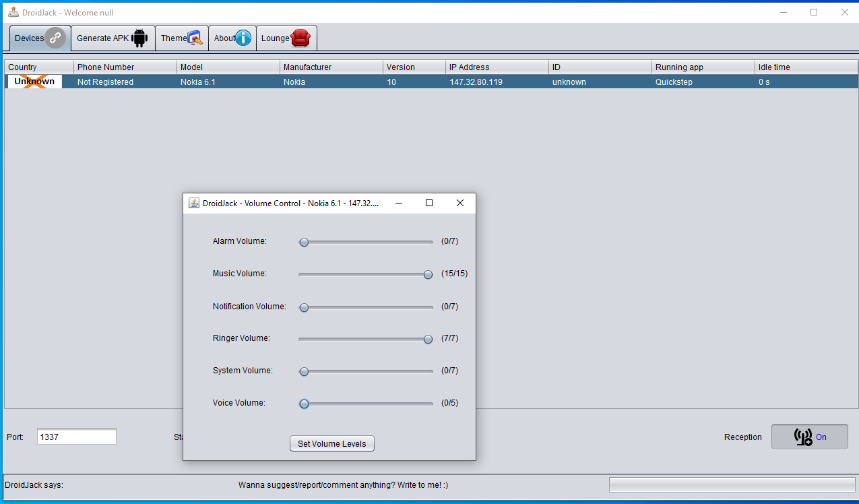Click the "Music Volume:" label
The image size is (859, 504).
(x=240, y=274)
